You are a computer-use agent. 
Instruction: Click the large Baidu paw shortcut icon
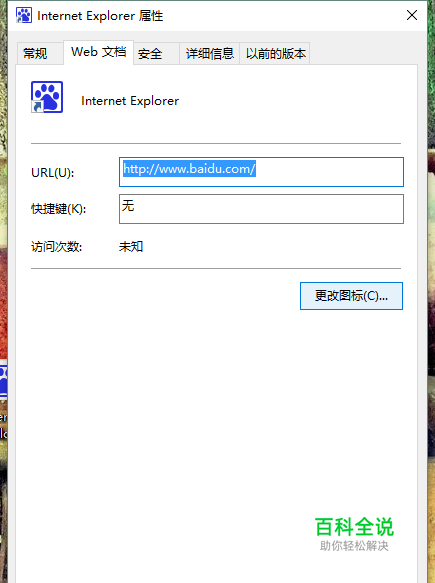tap(47, 97)
